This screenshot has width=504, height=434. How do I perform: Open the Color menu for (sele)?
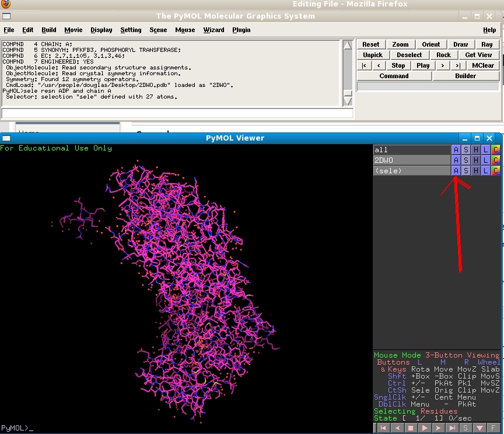coord(496,171)
